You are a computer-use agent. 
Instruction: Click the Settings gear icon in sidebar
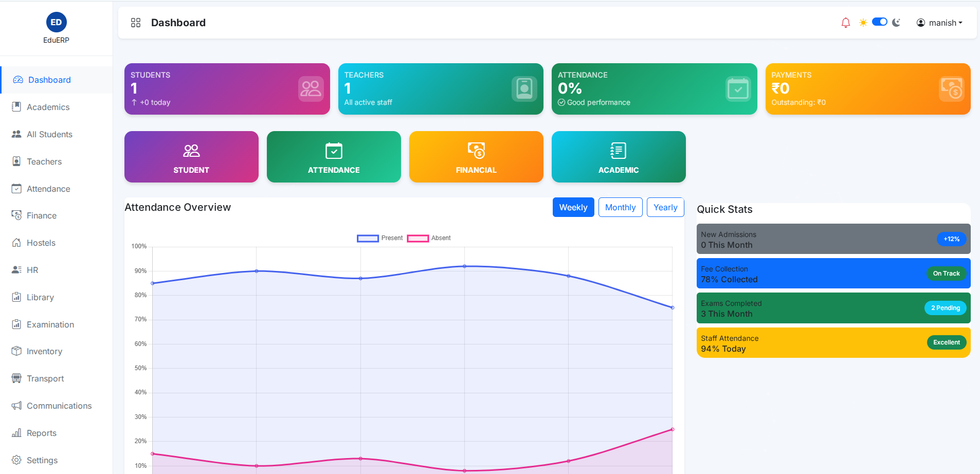(16, 460)
